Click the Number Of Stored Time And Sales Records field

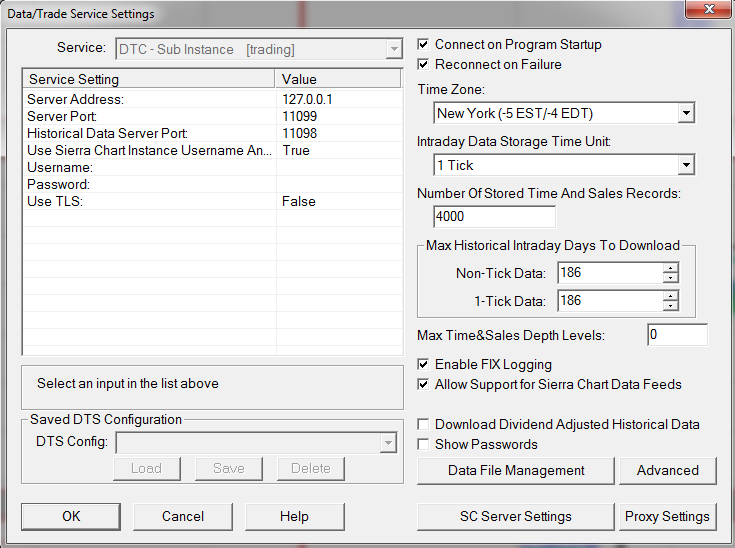[495, 217]
